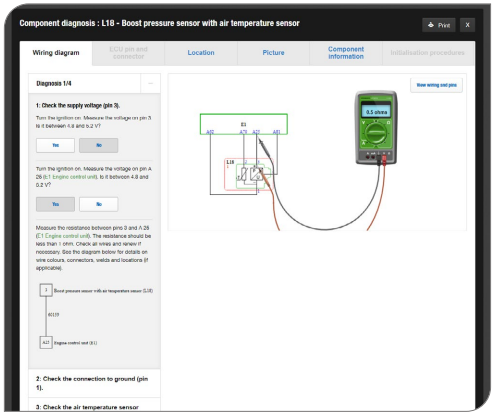
Task: Click the E1 control unit box in diagram
Action: 244,124
